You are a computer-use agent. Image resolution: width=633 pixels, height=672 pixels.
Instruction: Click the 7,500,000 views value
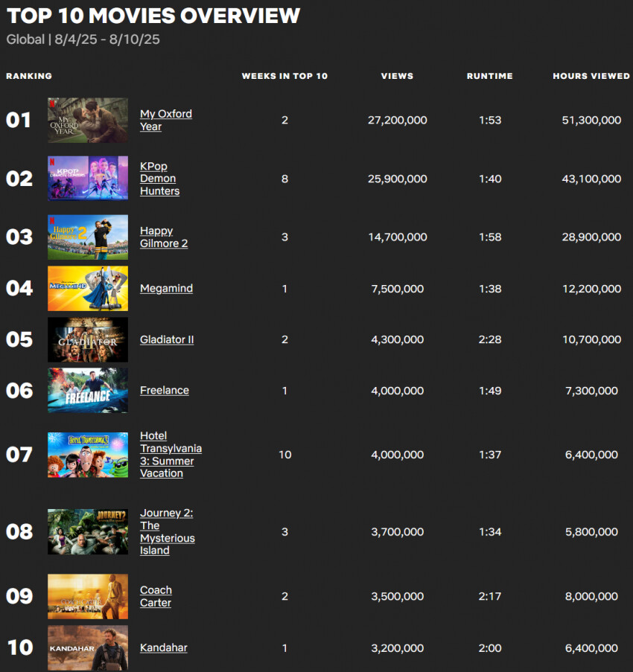click(397, 289)
